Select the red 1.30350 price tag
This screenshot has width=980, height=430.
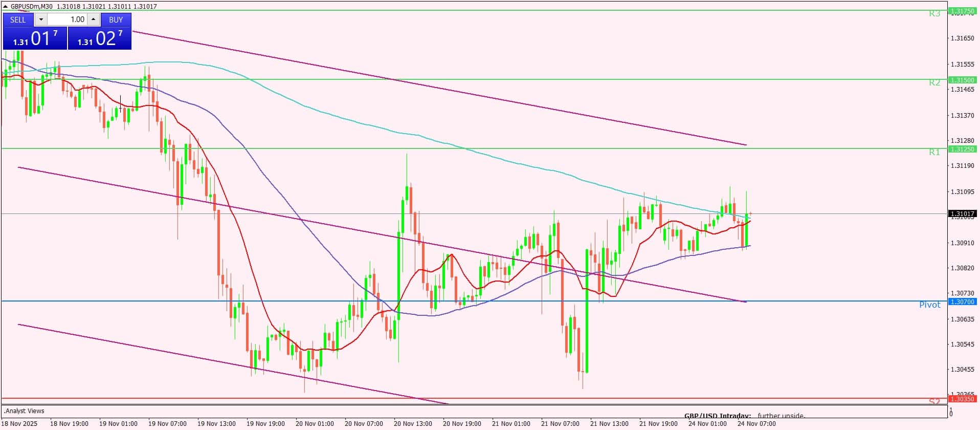[962, 399]
